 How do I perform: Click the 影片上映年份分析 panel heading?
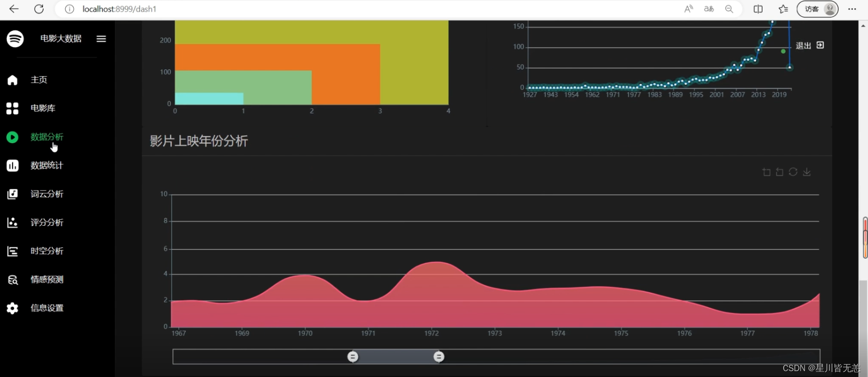click(x=198, y=141)
